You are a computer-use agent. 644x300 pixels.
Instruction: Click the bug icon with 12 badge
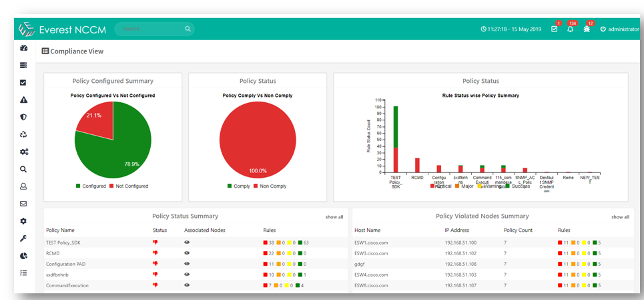[x=587, y=29]
